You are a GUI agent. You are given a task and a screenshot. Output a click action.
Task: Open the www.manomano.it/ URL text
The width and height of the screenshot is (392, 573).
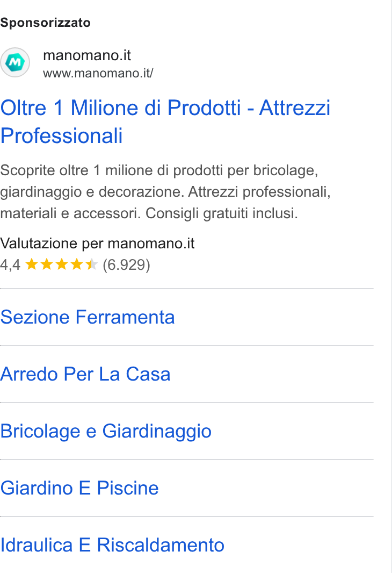pos(98,73)
